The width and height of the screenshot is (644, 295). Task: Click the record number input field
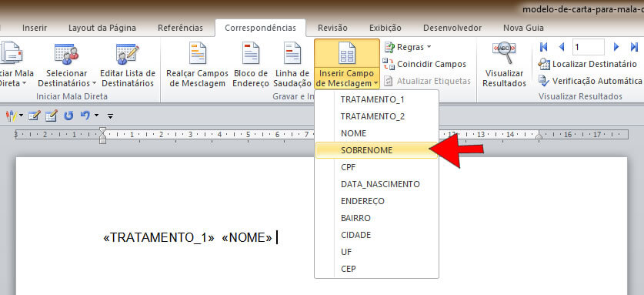point(588,47)
